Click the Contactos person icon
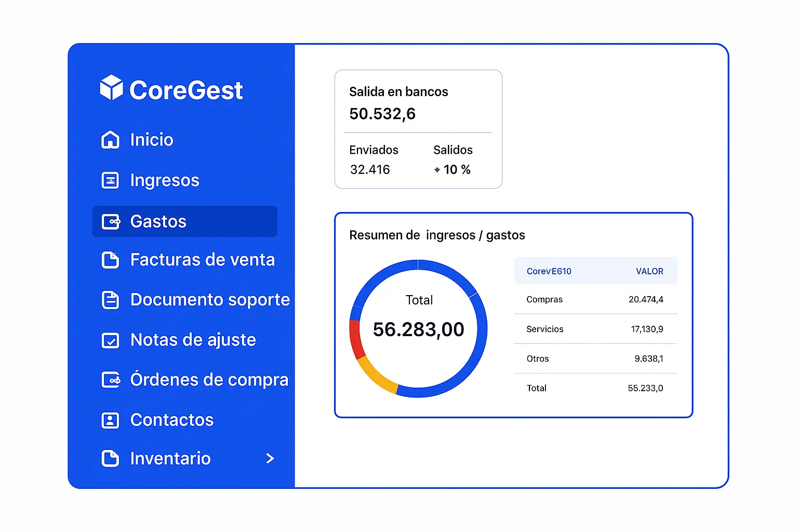798x532 pixels. point(110,420)
